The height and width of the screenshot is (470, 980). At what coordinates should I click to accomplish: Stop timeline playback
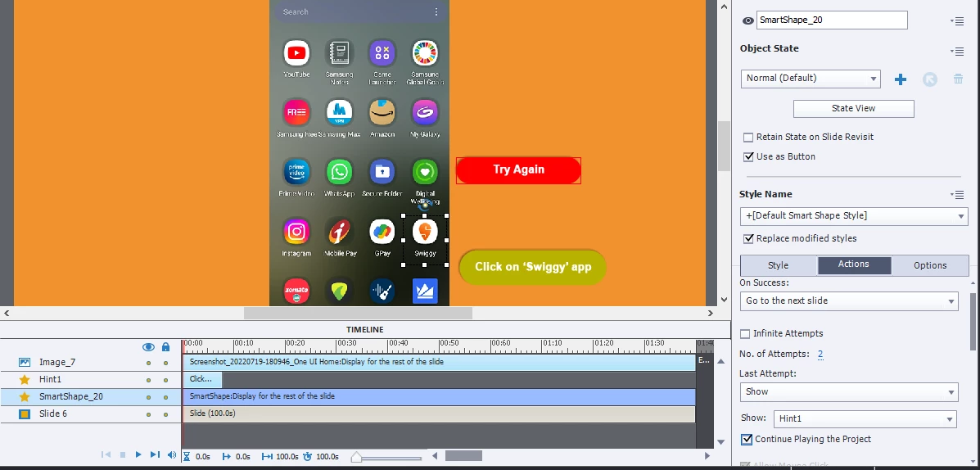pos(123,455)
